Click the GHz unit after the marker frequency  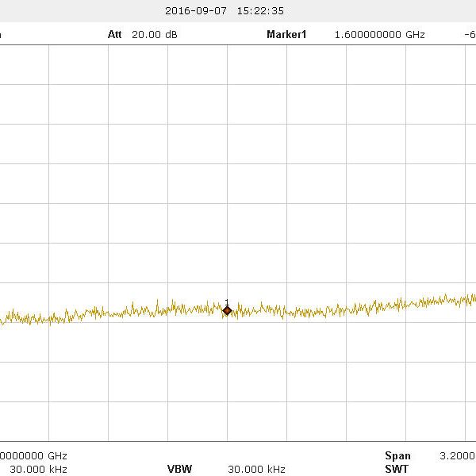click(x=416, y=35)
